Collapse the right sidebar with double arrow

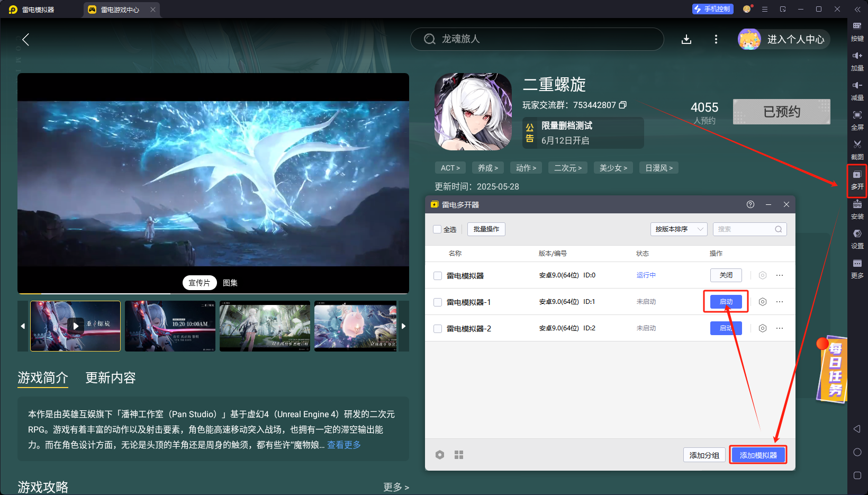point(857,9)
